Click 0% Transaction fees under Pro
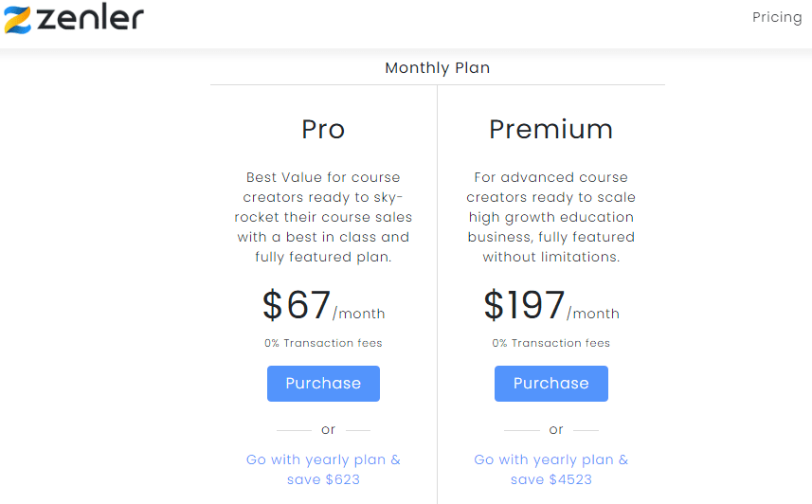Viewport: 812px width, 504px height. click(x=323, y=343)
